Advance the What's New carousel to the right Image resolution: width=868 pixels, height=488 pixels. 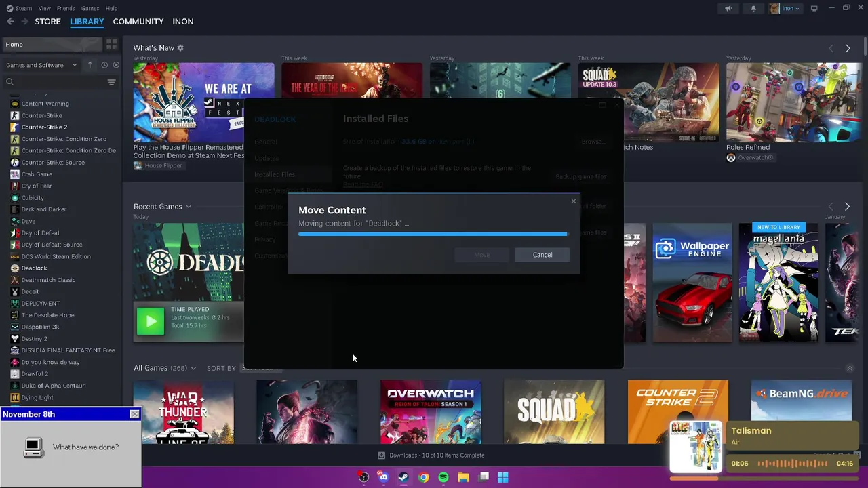point(848,48)
